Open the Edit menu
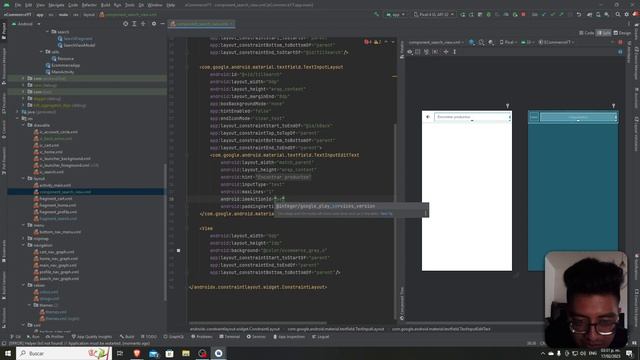This screenshot has width=640, height=360. coord(28,5)
